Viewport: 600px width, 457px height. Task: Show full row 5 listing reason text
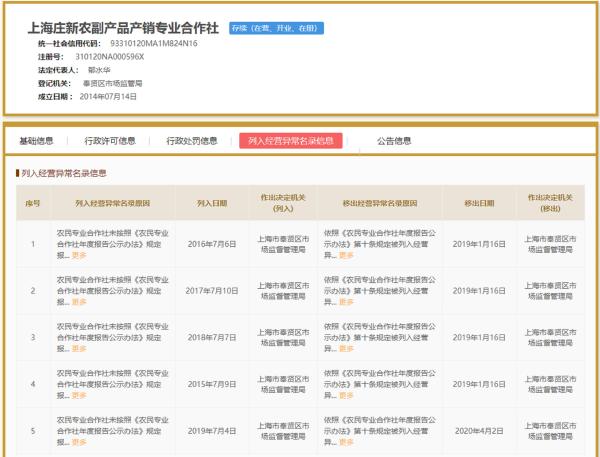[79, 442]
